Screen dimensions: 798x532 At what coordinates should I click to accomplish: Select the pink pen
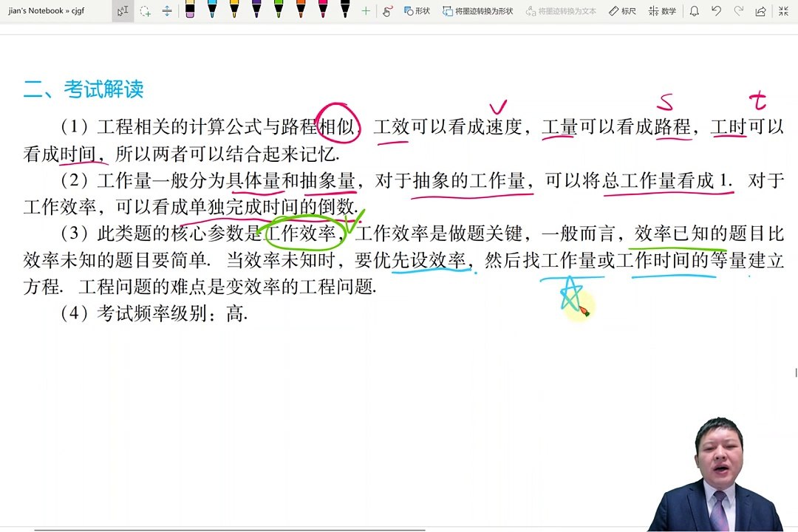point(323,10)
